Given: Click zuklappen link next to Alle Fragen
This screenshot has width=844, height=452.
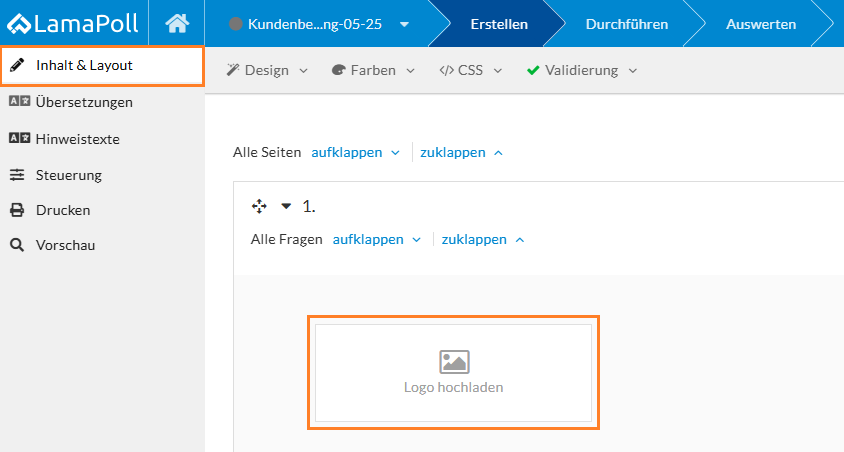Looking at the screenshot, I should pyautogui.click(x=483, y=240).
